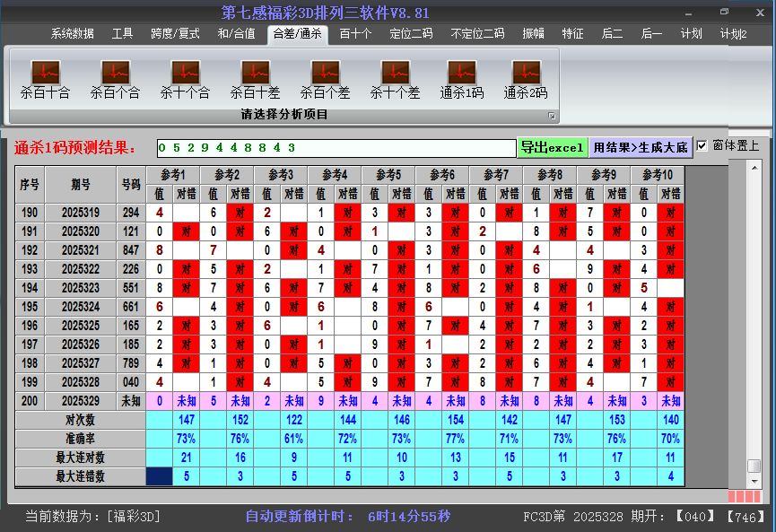
Task: Click the 导出excel button
Action: [x=552, y=147]
